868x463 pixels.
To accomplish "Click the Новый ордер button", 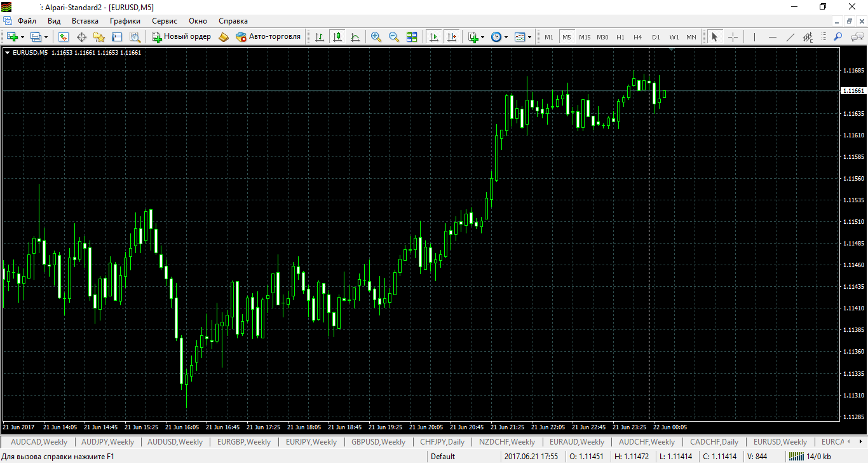I will [181, 37].
